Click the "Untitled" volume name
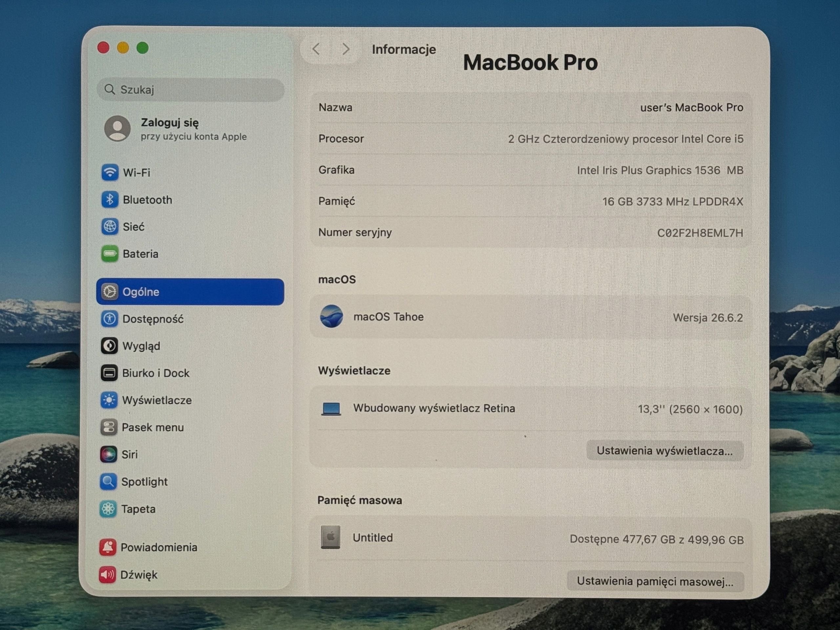 click(x=372, y=538)
